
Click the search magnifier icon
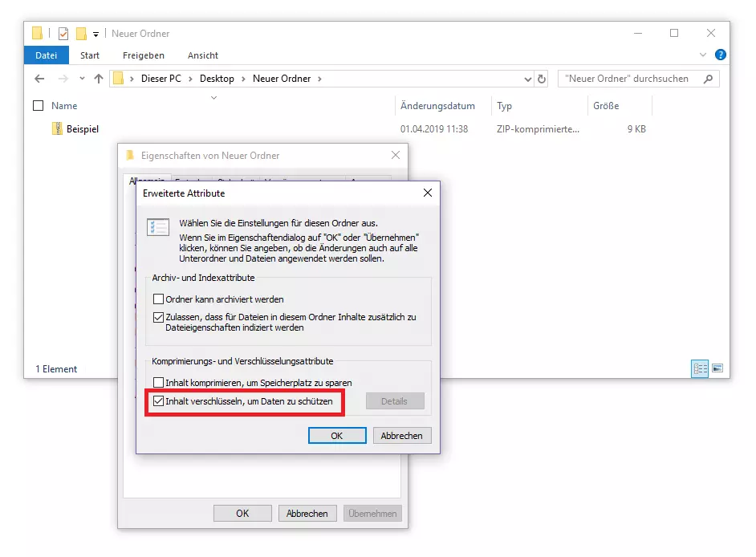708,79
